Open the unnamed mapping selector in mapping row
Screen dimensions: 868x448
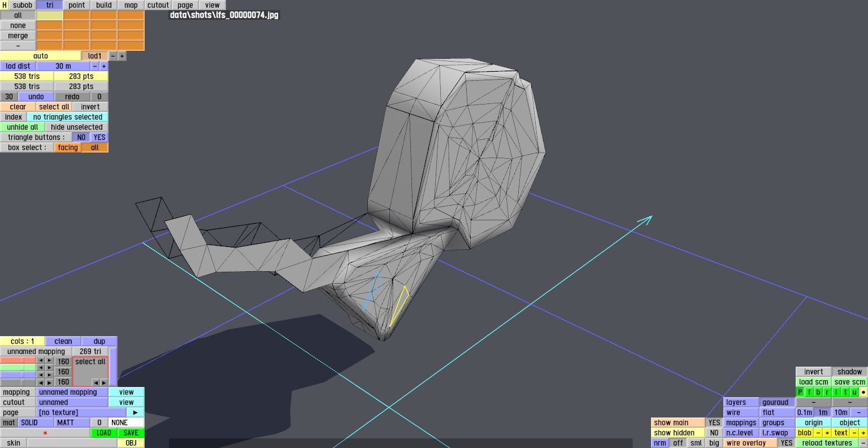tap(72, 392)
